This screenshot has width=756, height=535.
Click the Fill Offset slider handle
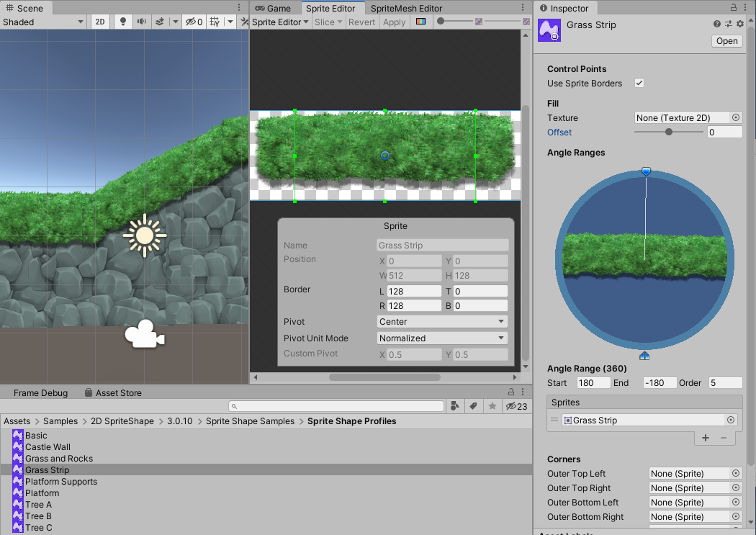[669, 132]
